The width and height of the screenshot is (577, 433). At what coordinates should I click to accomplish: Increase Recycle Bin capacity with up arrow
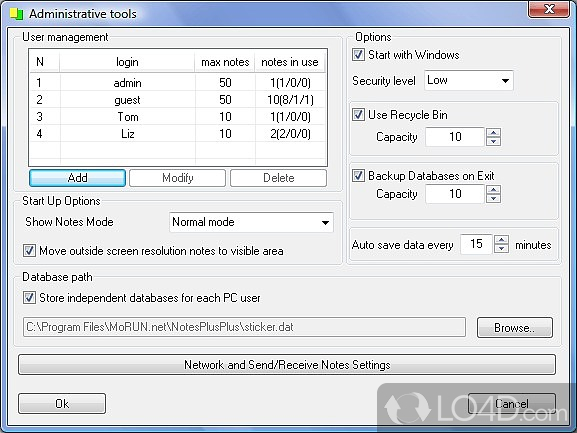[493, 133]
